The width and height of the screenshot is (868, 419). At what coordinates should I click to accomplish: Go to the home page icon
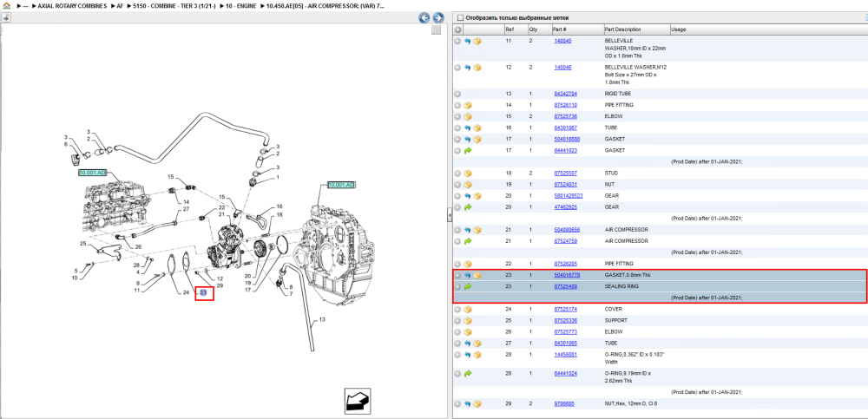click(x=7, y=5)
